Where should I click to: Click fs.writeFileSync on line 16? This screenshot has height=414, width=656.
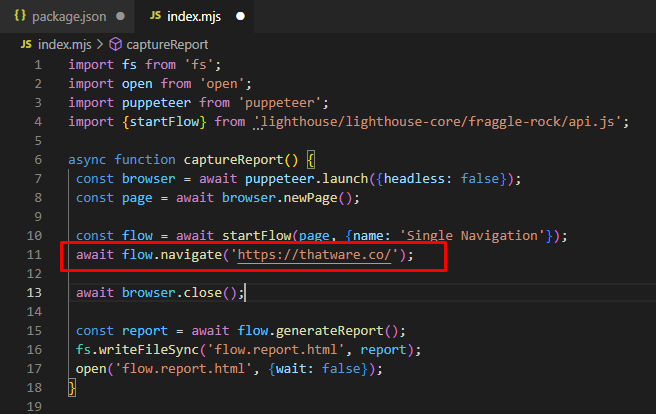pyautogui.click(x=137, y=350)
